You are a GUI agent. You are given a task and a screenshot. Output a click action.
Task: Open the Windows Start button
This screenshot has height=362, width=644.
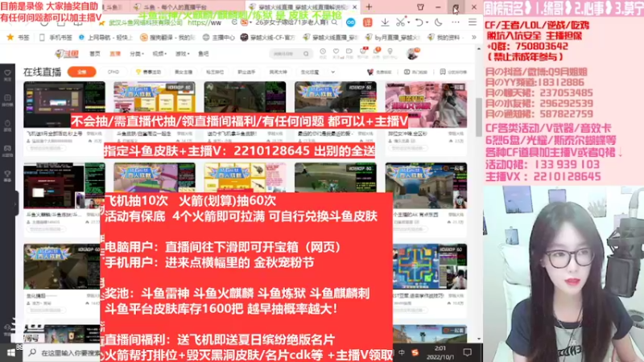pyautogui.click(x=11, y=353)
